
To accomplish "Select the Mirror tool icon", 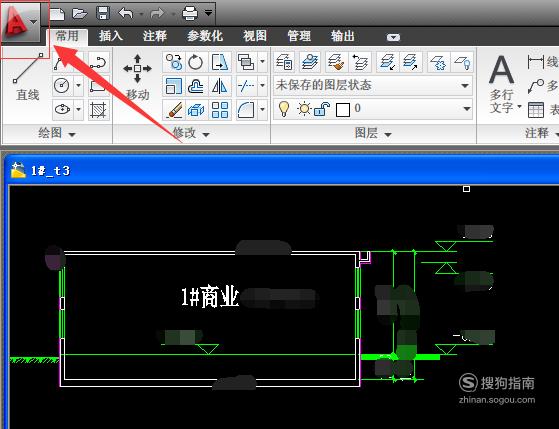I will pos(220,86).
